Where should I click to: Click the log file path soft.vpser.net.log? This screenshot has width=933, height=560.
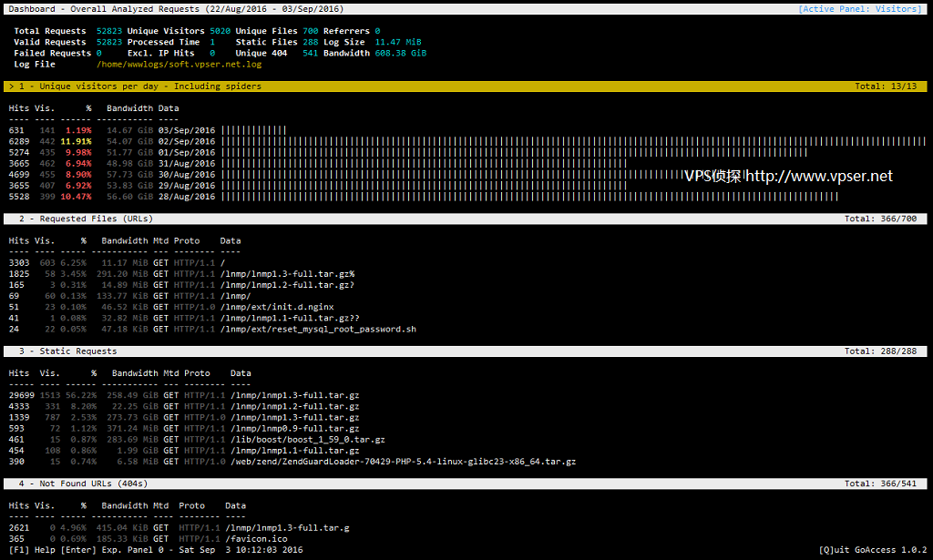(179, 65)
